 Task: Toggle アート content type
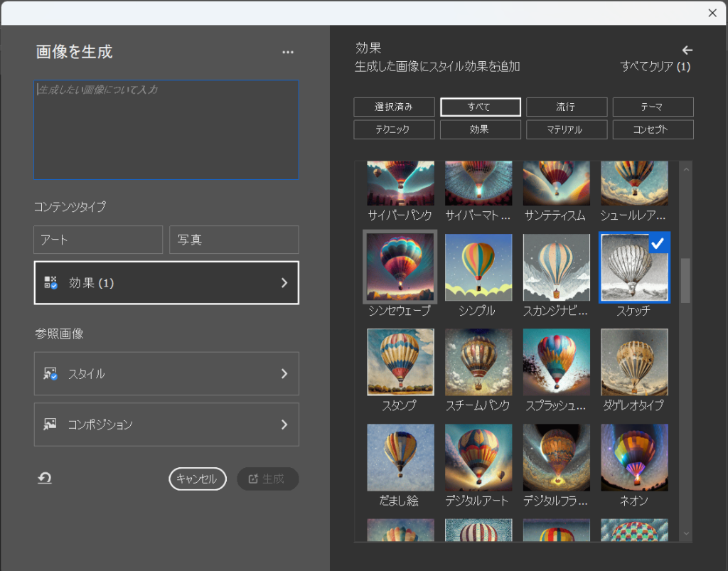pos(98,240)
